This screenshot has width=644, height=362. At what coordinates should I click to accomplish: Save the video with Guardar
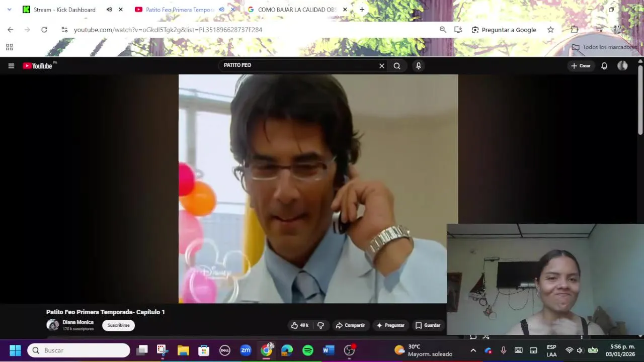click(428, 325)
